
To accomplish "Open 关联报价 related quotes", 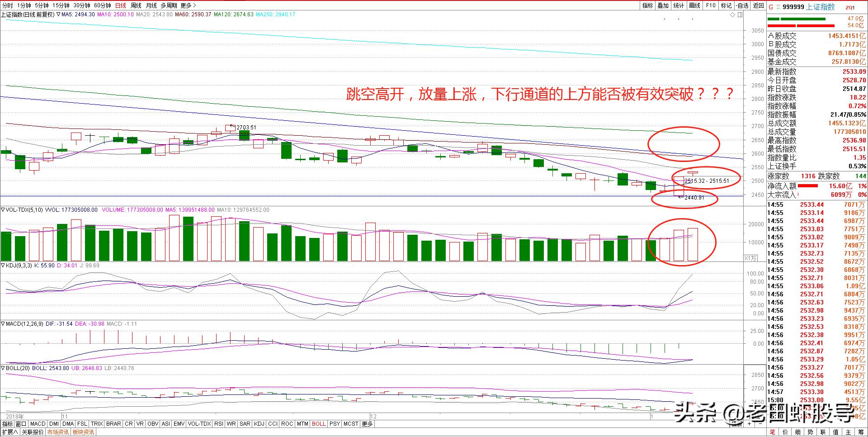I will [33, 432].
